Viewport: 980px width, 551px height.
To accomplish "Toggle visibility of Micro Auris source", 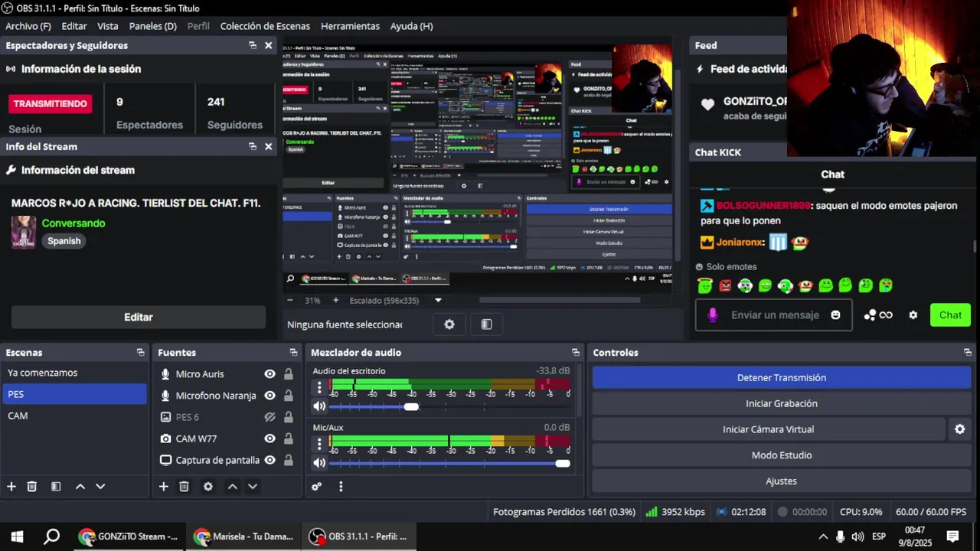I will [269, 374].
